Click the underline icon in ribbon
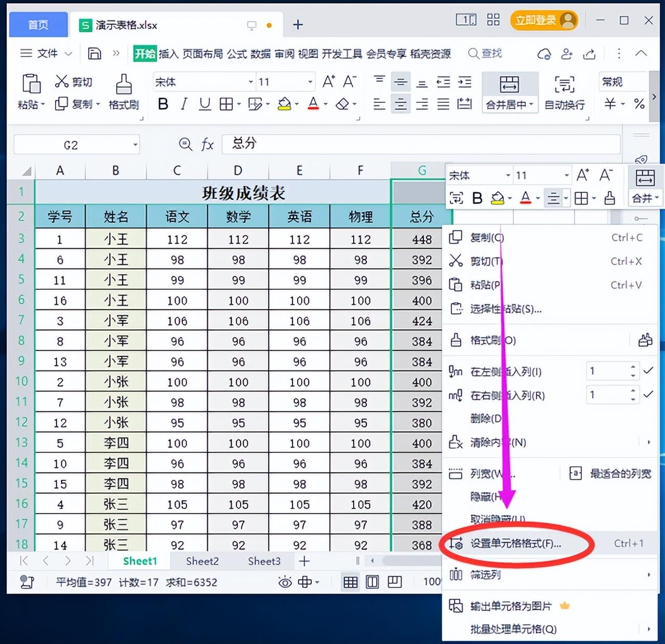The height and width of the screenshot is (644, 665). pos(205,104)
